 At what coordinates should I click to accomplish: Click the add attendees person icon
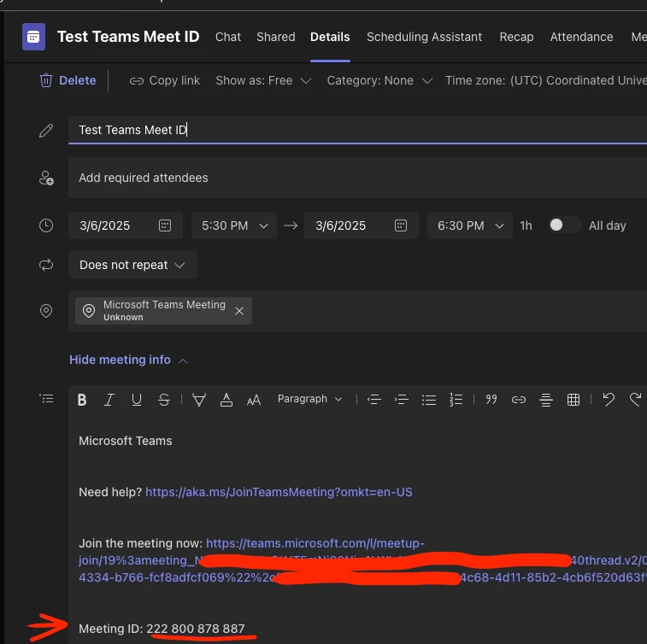point(46,179)
